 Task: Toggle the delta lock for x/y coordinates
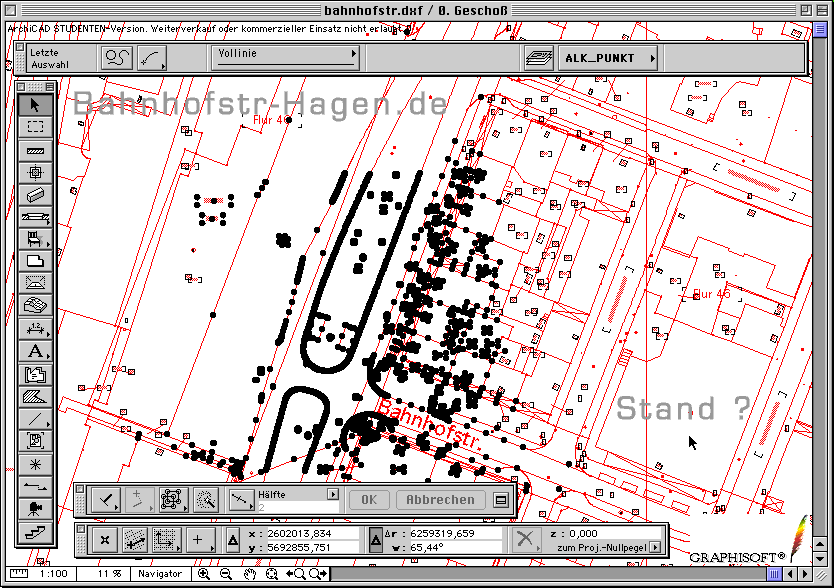(x=232, y=541)
